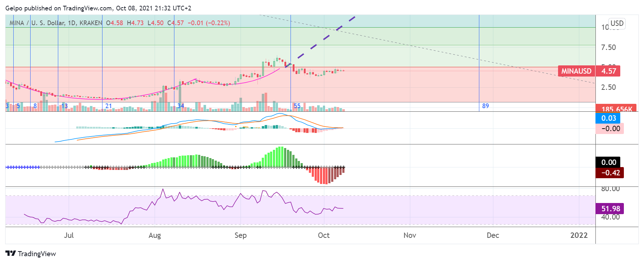Click the MINAUSD price label
This screenshot has height=263, width=644.
tap(576, 71)
